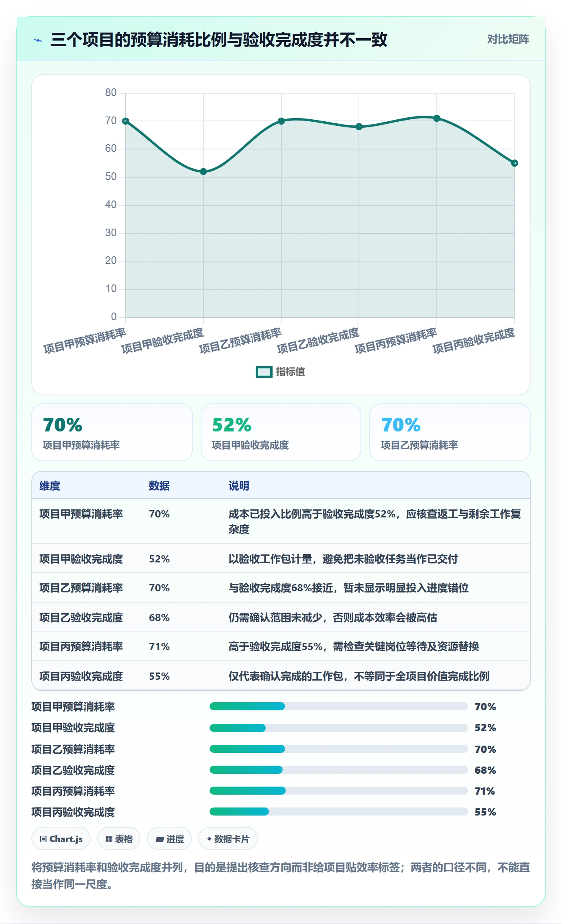562x924 pixels.
Task: Click the x-axis label 项目丙验收完成度
Action: 474,341
